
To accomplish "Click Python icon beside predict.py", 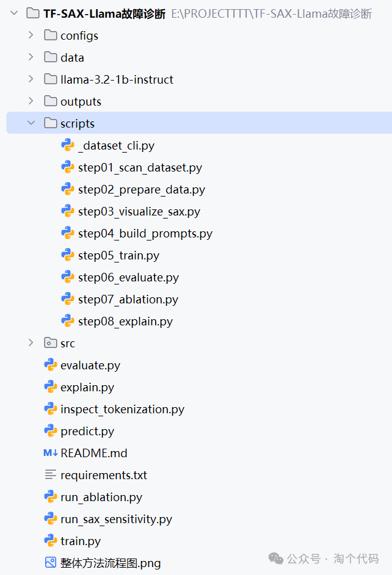I will click(x=51, y=431).
